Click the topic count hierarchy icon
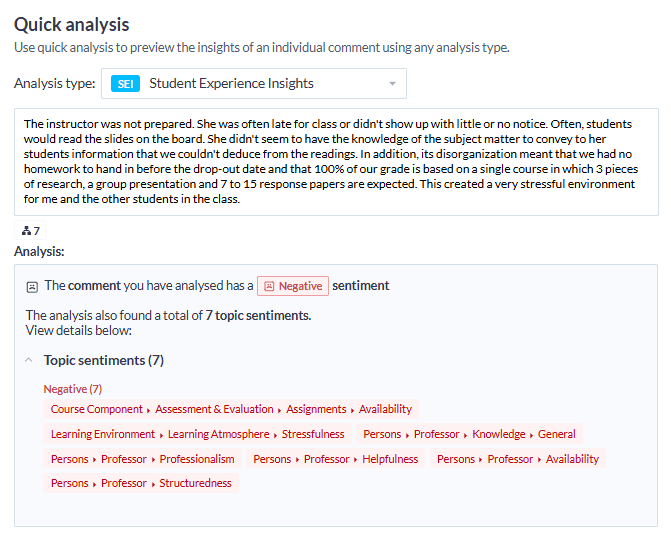The height and width of the screenshot is (538, 671). tap(26, 231)
